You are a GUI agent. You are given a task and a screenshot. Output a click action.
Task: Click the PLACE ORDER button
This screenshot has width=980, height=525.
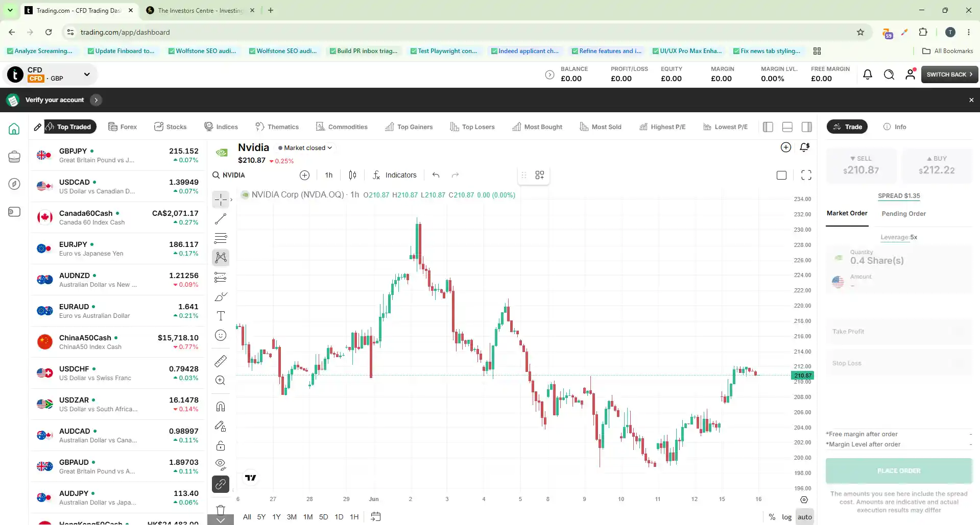[x=899, y=471]
